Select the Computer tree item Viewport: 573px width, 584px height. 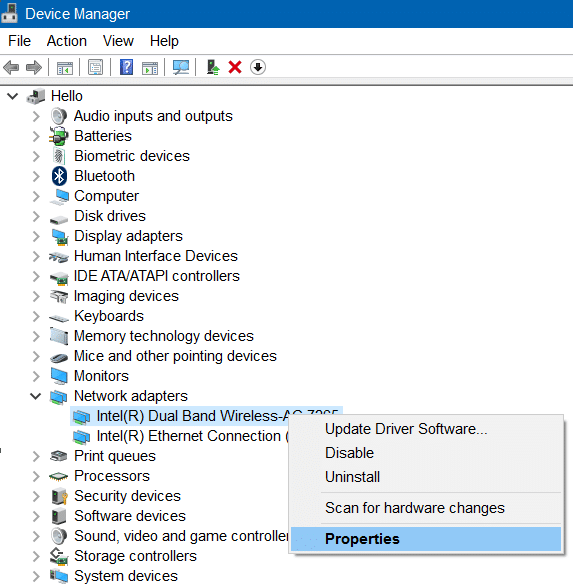coord(106,196)
